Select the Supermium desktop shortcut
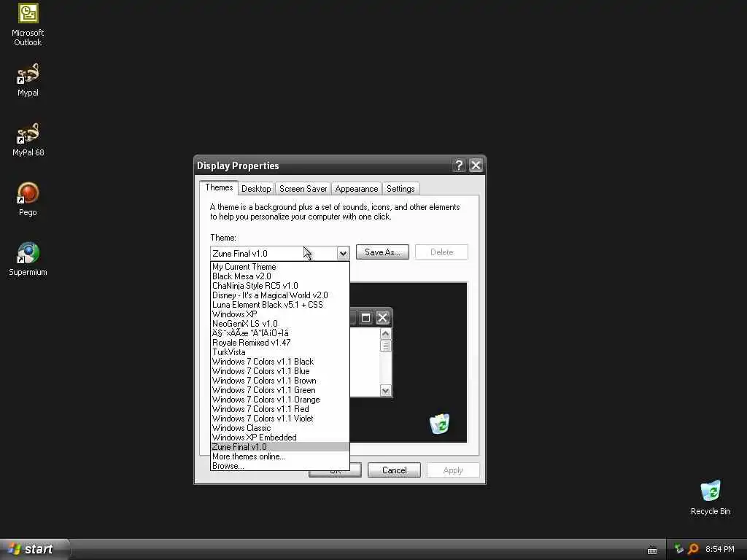 (28, 259)
